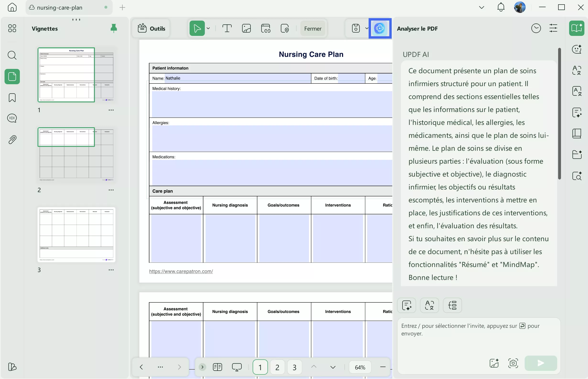The height and width of the screenshot is (379, 588).
Task: Open a new tab with plus
Action: [122, 8]
